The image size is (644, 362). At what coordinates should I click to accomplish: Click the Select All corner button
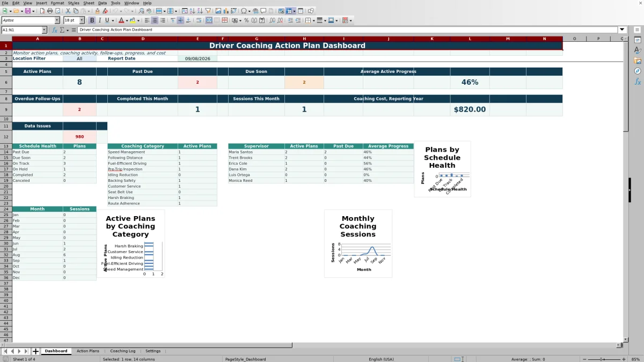pyautogui.click(x=6, y=39)
